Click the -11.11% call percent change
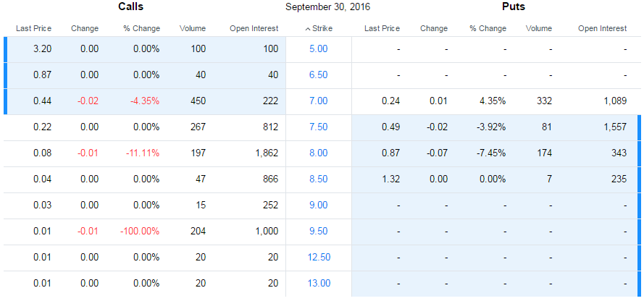Screen dimensions: 644x301 (x=143, y=153)
